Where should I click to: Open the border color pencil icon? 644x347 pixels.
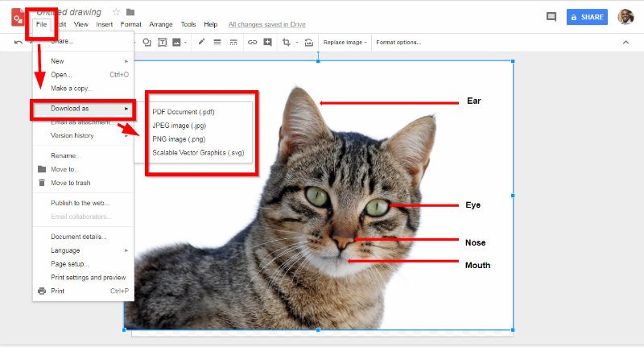tap(201, 42)
